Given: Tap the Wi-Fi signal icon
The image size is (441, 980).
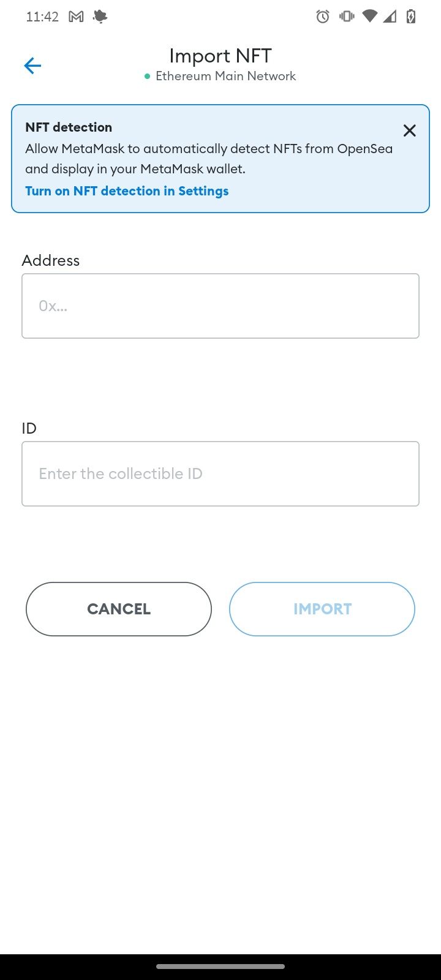Looking at the screenshot, I should (369, 17).
